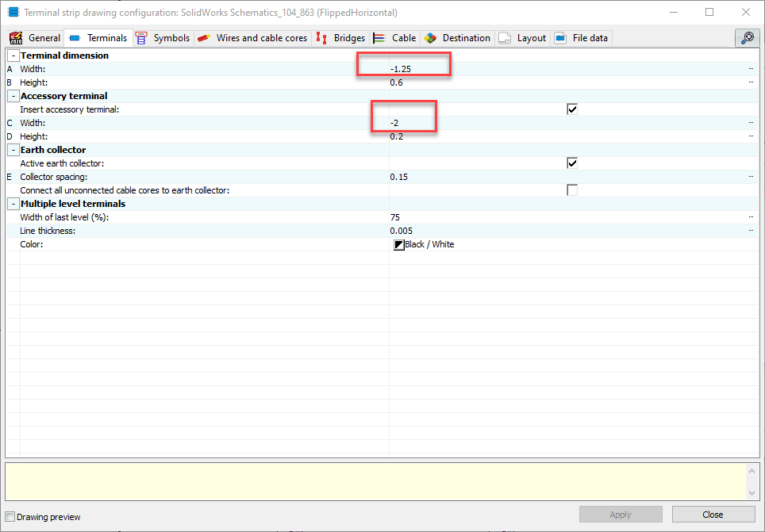Go to the Bridges tab
765x532 pixels.
coord(340,38)
